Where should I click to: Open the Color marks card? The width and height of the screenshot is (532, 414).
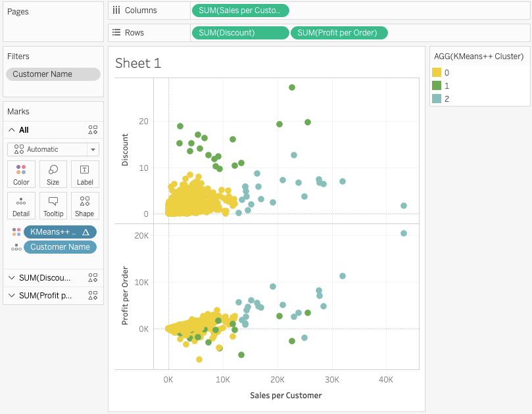point(21,174)
